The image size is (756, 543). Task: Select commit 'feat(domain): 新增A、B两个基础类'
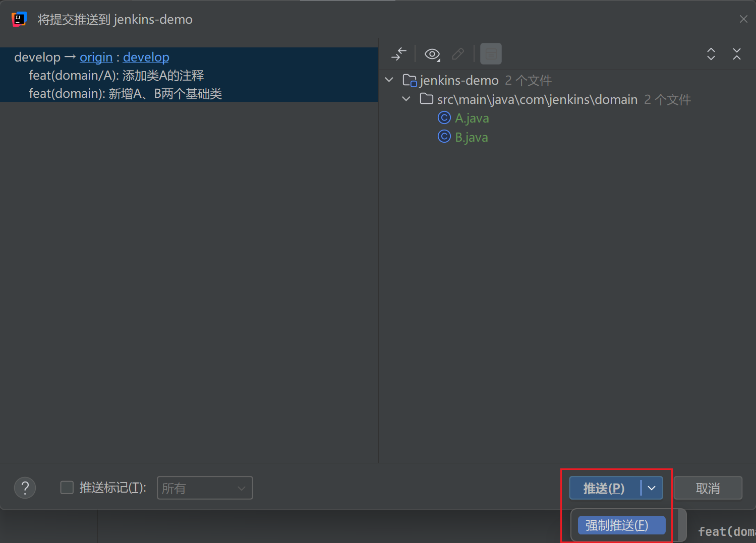tap(126, 94)
